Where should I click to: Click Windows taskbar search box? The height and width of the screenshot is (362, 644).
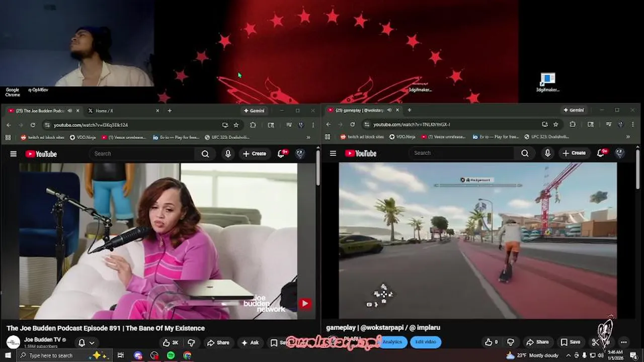(x=64, y=355)
